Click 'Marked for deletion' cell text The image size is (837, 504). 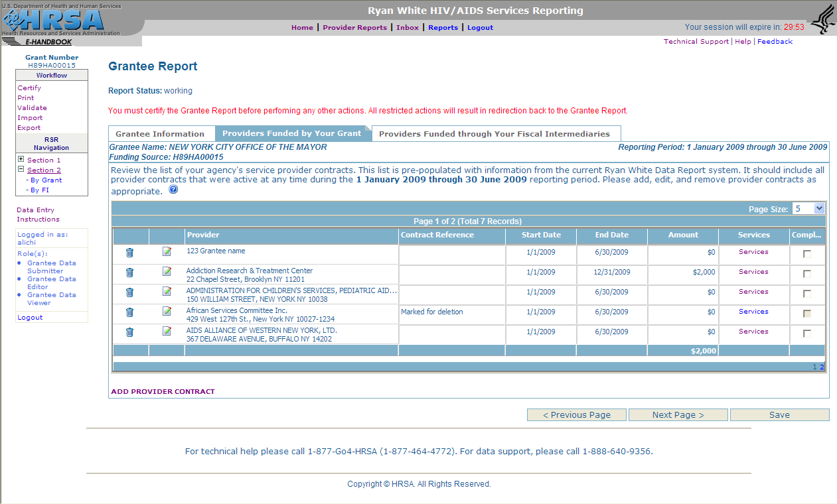tap(432, 312)
